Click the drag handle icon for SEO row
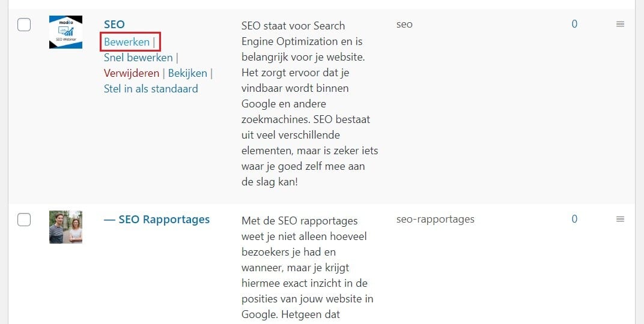The width and height of the screenshot is (644, 324). pos(620,24)
